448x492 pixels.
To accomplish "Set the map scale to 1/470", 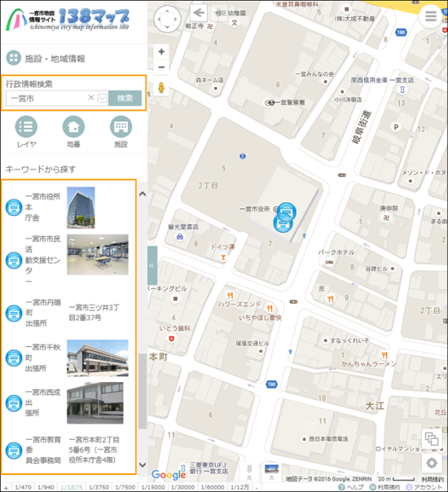I will tap(23, 487).
